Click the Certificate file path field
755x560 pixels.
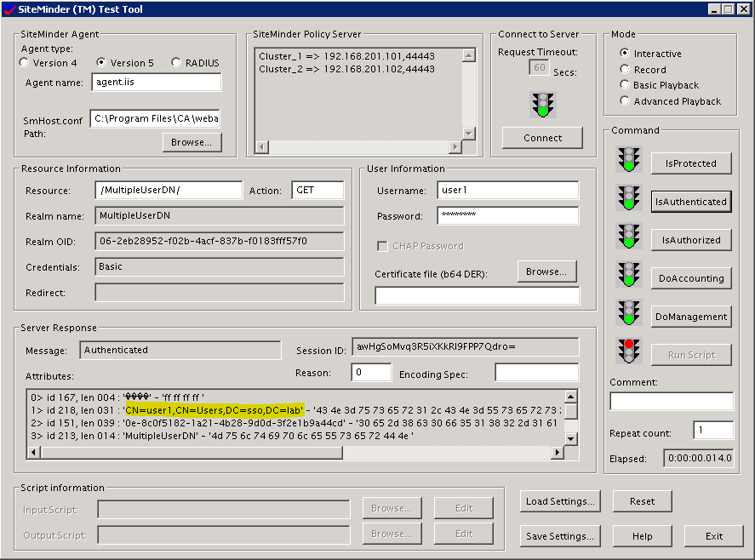coord(478,295)
